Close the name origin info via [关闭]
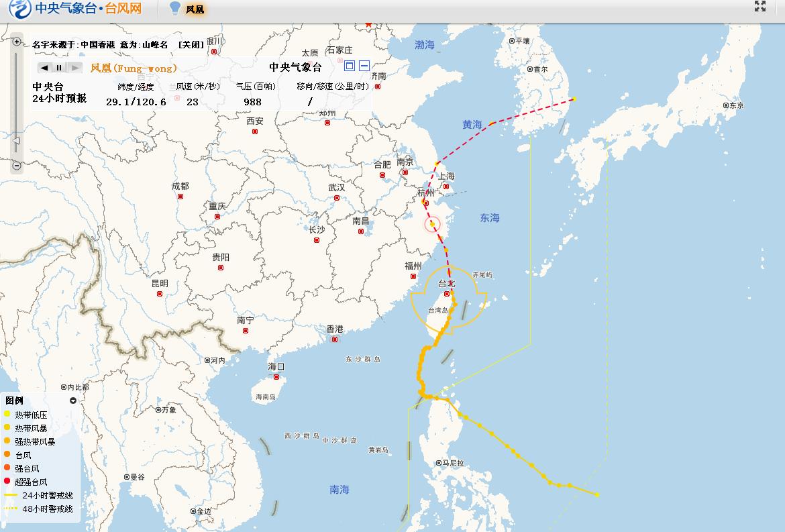The width and height of the screenshot is (785, 532). click(191, 45)
